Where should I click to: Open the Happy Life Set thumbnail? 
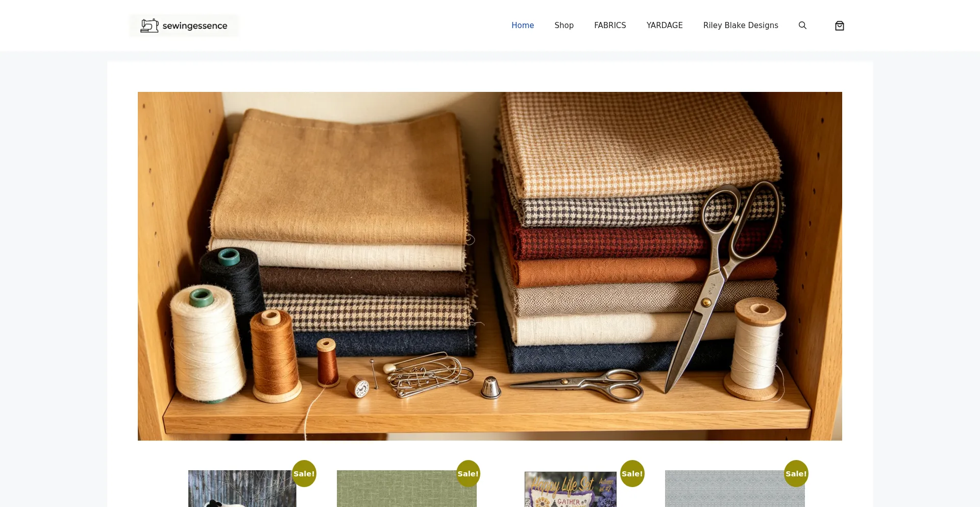[571, 489]
